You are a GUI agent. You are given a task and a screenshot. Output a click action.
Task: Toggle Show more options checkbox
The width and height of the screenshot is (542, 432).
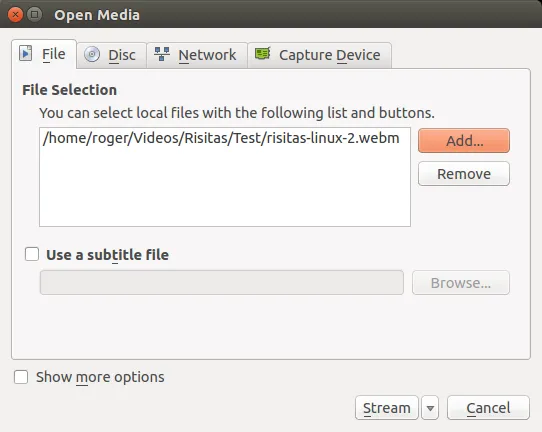21,377
